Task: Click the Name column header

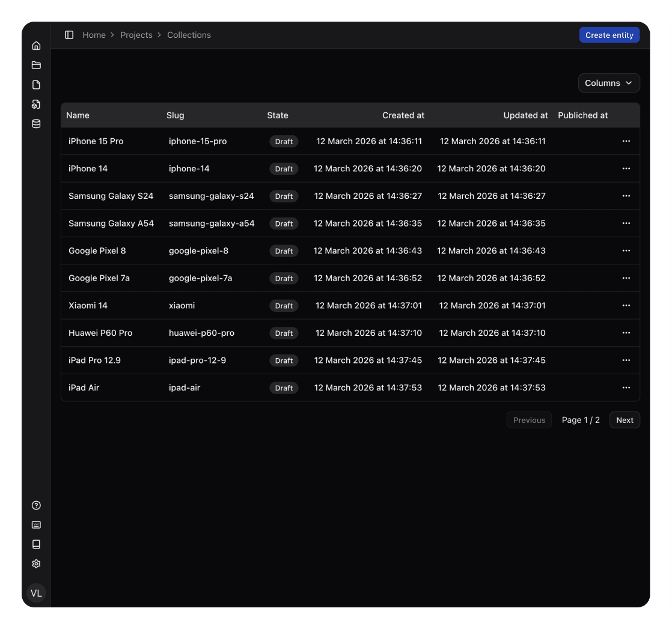Action: 78,115
